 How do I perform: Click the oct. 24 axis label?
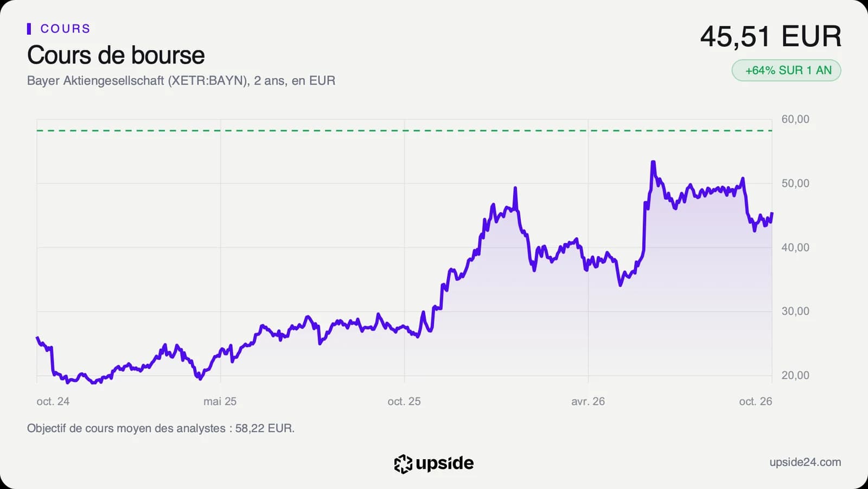point(53,402)
